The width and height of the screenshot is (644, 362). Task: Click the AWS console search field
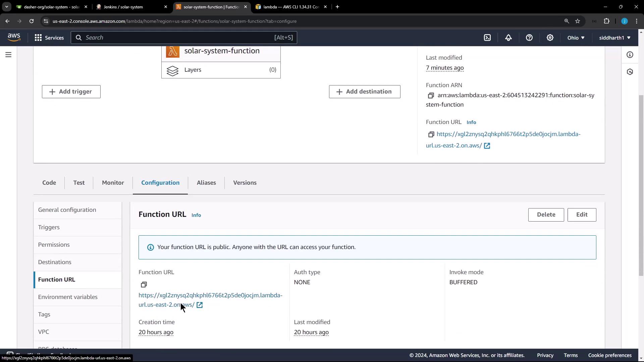[x=183, y=38]
